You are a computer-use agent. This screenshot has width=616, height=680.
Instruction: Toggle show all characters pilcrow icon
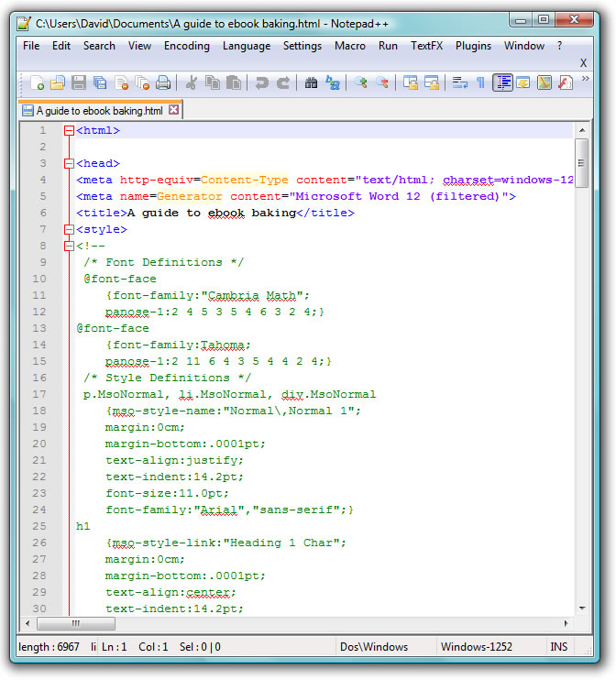tap(480, 83)
